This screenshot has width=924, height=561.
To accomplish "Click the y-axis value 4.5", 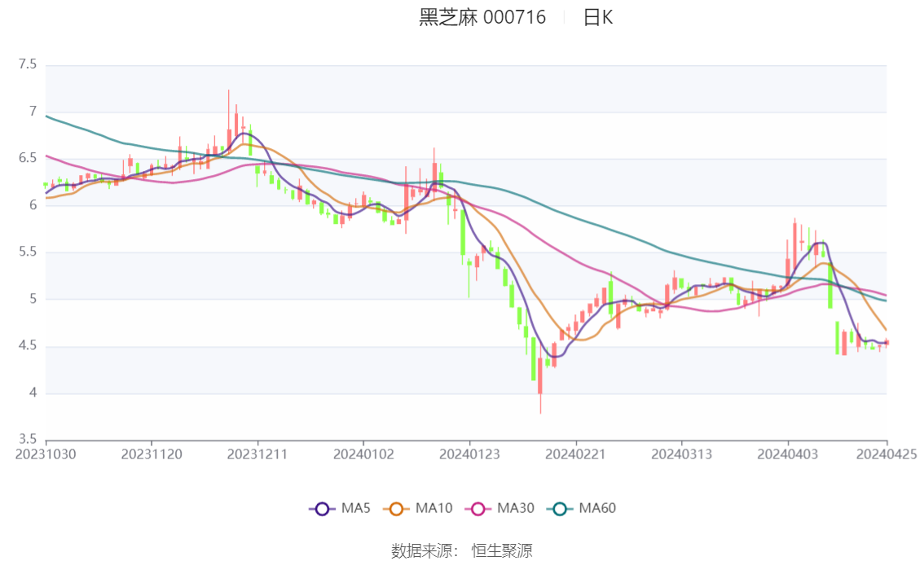I will pos(27,345).
